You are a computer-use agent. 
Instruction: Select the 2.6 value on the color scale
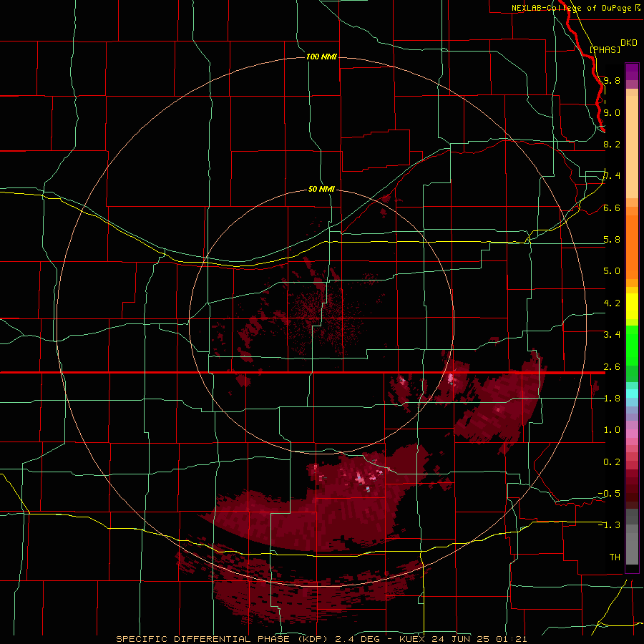tap(612, 367)
